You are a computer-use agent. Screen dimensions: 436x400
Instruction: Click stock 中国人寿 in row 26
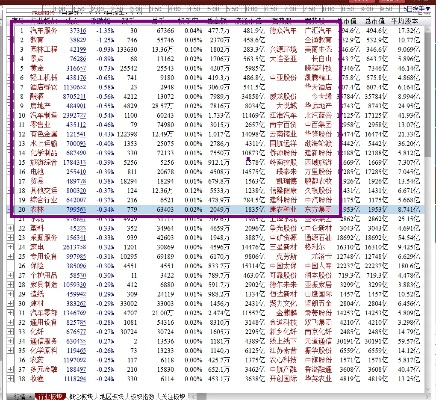pos(318,266)
